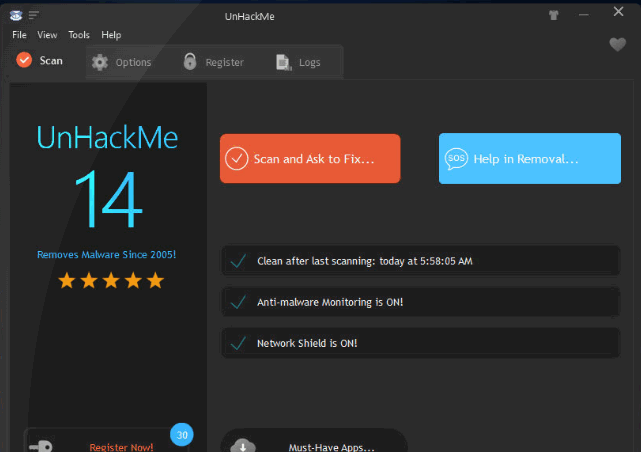Click circled checkmark on Scan button
This screenshot has height=452, width=641.
[x=236, y=159]
